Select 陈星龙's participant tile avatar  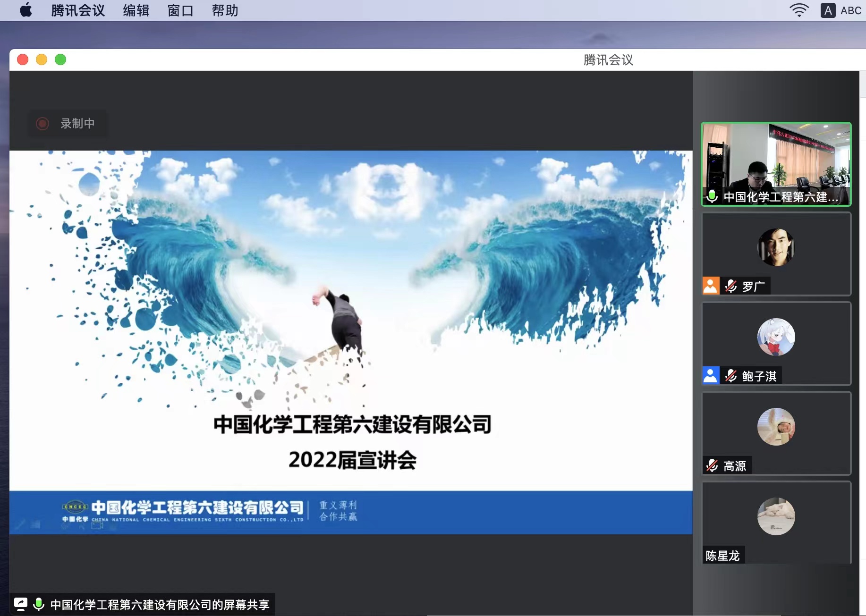[x=776, y=516]
